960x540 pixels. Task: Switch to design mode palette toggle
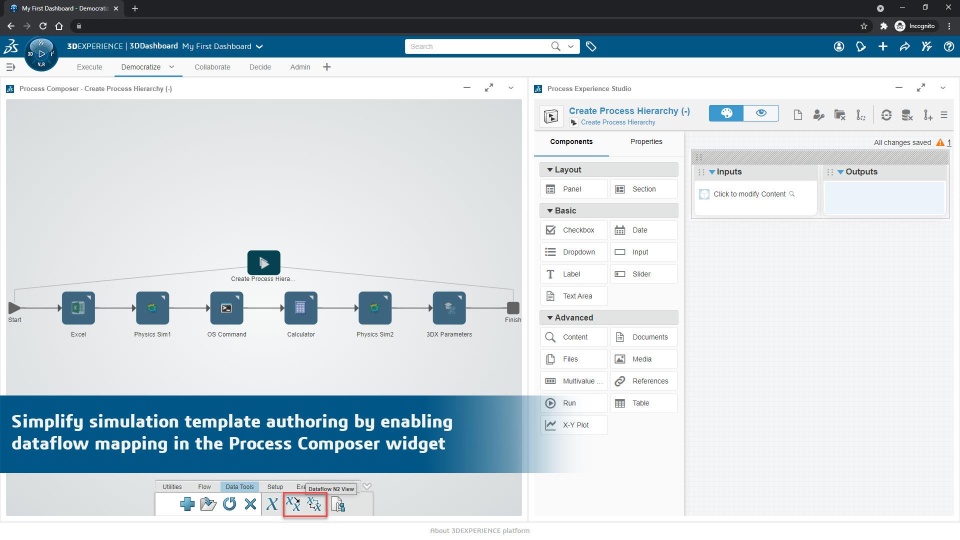point(726,113)
